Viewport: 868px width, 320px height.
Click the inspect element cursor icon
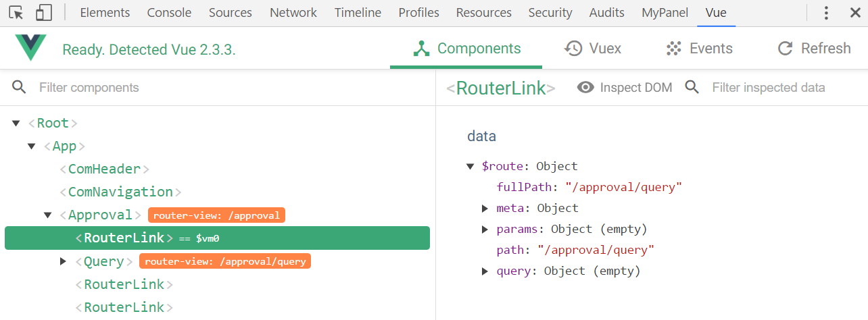pyautogui.click(x=16, y=13)
